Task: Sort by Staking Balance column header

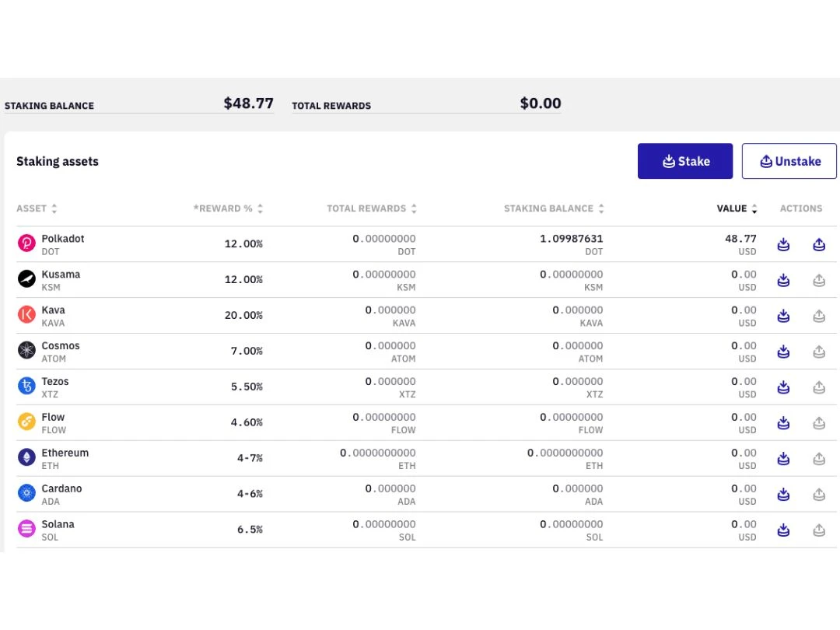Action: 554,208
